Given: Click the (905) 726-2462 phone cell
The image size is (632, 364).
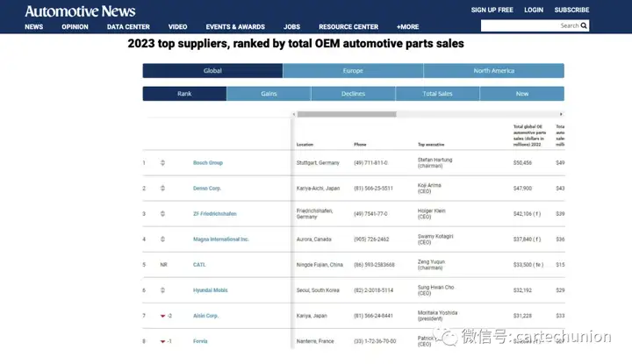Looking at the screenshot, I should pos(371,239).
